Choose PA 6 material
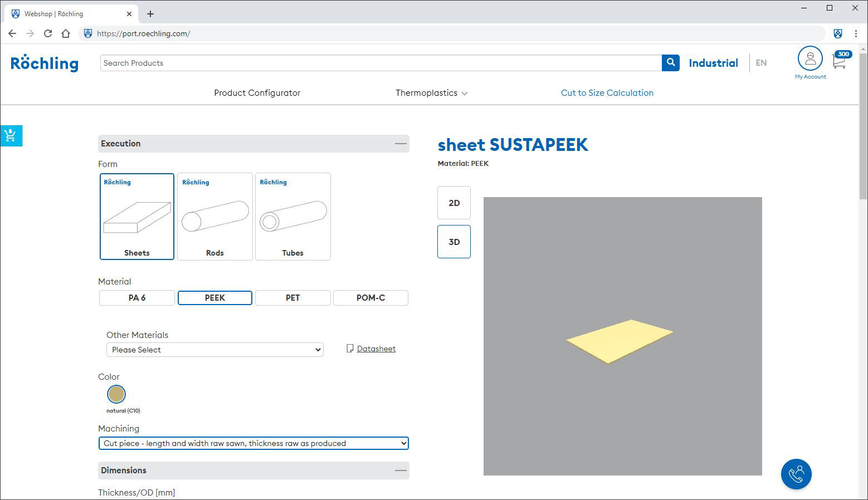The width and height of the screenshot is (868, 500). pos(137,298)
